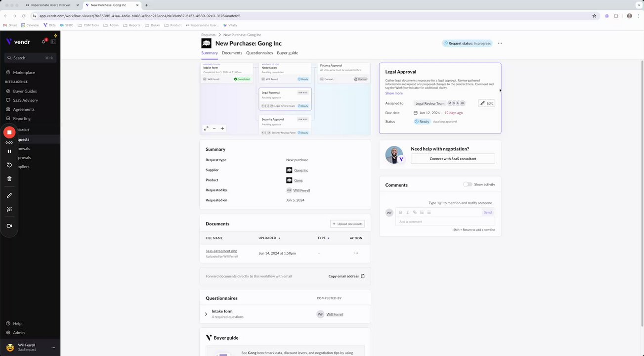
Task: Click the yellow lightning bolt icon
Action: coord(55,36)
